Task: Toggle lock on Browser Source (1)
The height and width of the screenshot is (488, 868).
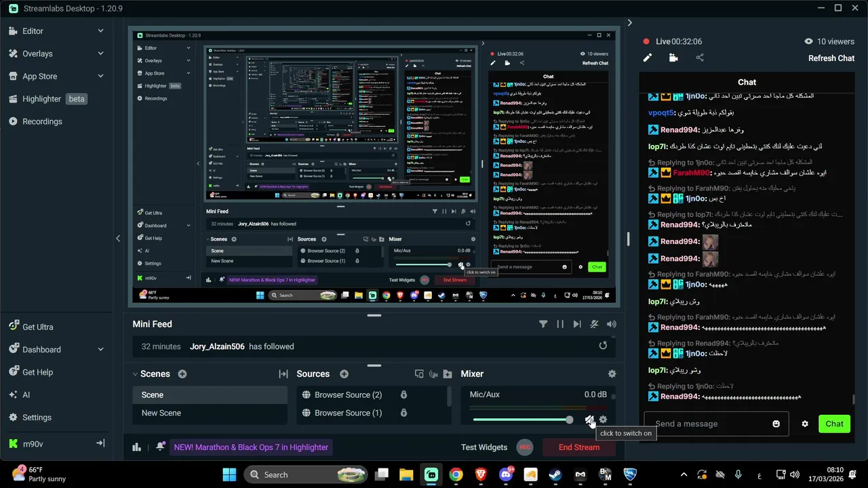Action: [403, 413]
